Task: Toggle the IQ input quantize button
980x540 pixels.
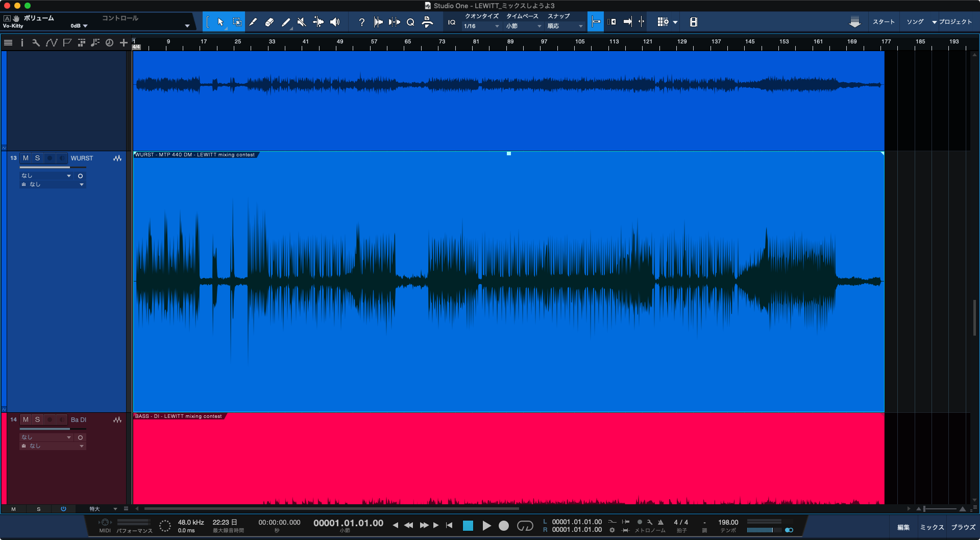Action: pos(452,22)
